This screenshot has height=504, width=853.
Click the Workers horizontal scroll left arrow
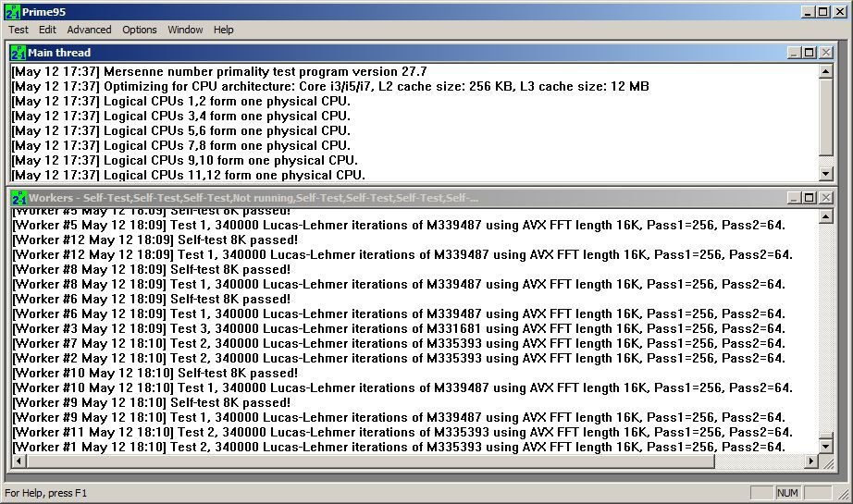point(19,461)
